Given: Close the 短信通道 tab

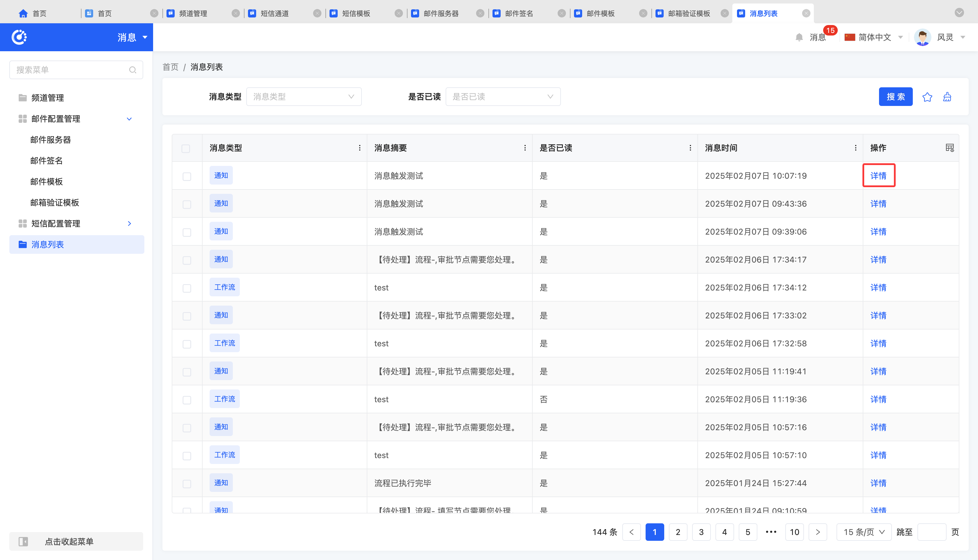Looking at the screenshot, I should tap(317, 13).
